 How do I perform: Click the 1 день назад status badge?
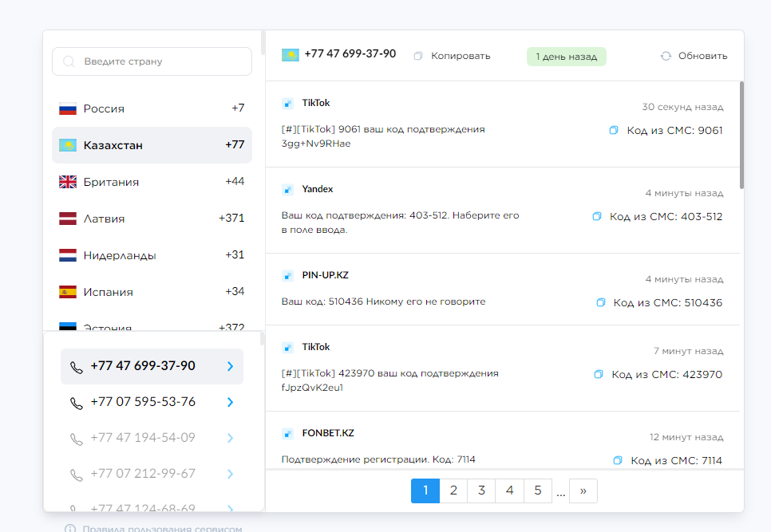(x=567, y=57)
